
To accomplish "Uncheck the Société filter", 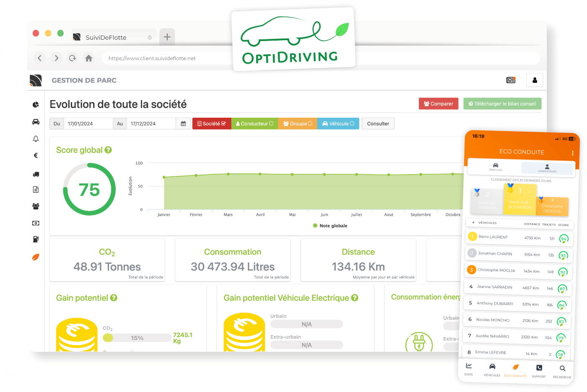I will pyautogui.click(x=212, y=124).
